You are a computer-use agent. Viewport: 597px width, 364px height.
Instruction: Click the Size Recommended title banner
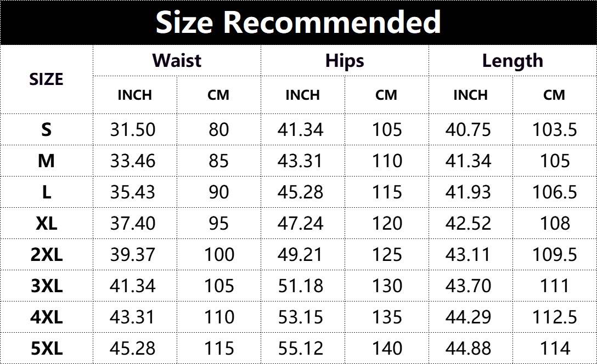tap(298, 22)
